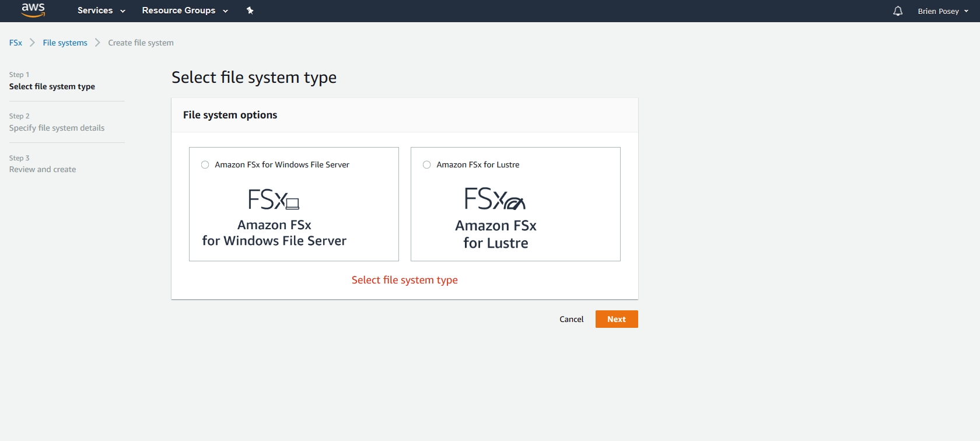Click the orange Next button
Image resolution: width=980 pixels, height=441 pixels.
pyautogui.click(x=617, y=319)
